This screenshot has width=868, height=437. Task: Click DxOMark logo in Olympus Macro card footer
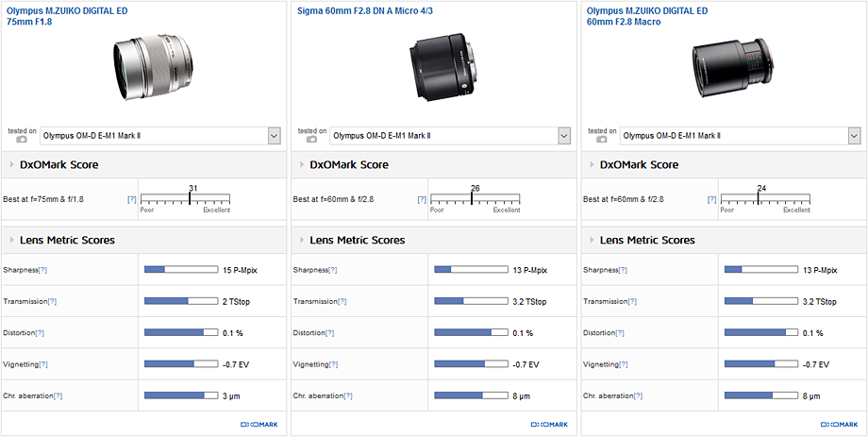pyautogui.click(x=839, y=425)
